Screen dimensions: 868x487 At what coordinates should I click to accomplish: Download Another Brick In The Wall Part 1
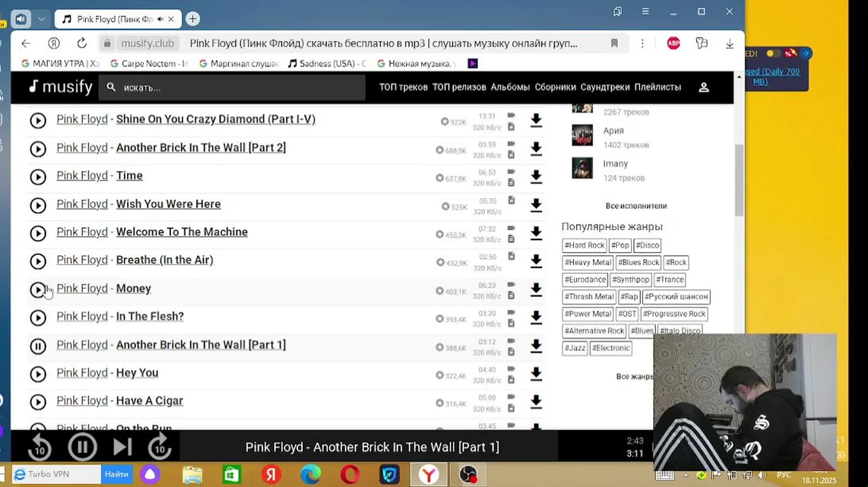[x=536, y=346]
